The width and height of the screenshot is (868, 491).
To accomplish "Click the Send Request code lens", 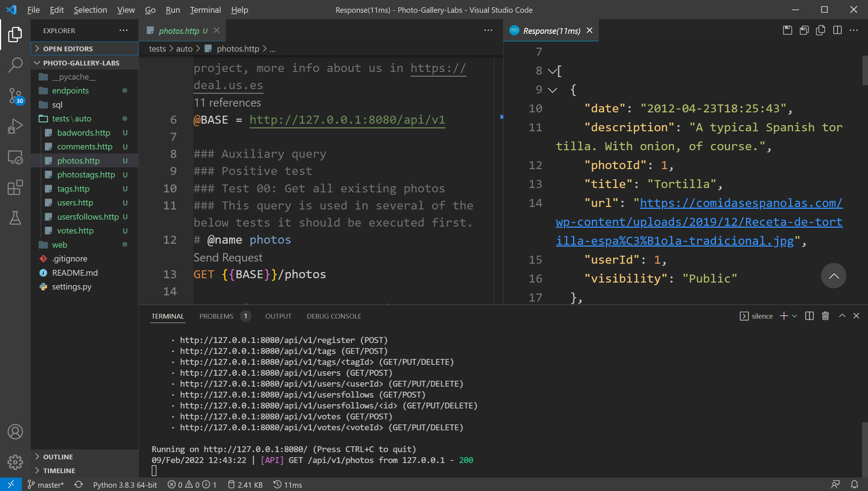I will [228, 258].
